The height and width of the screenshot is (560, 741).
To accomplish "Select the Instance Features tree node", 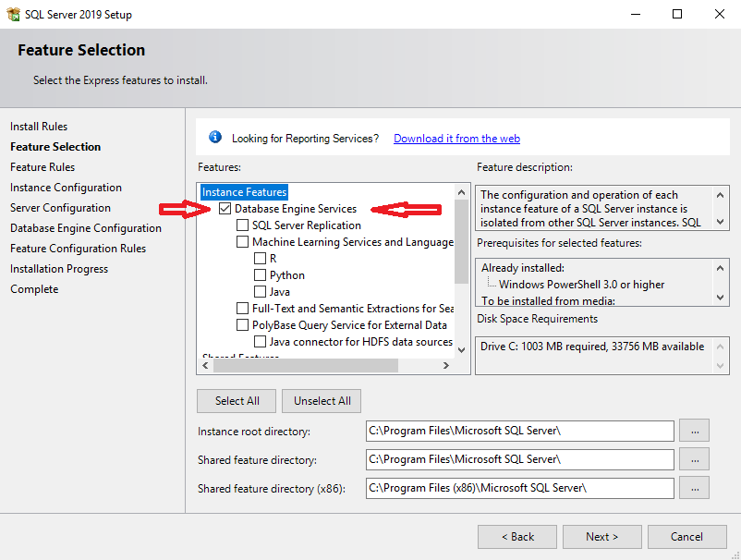I will [x=245, y=192].
